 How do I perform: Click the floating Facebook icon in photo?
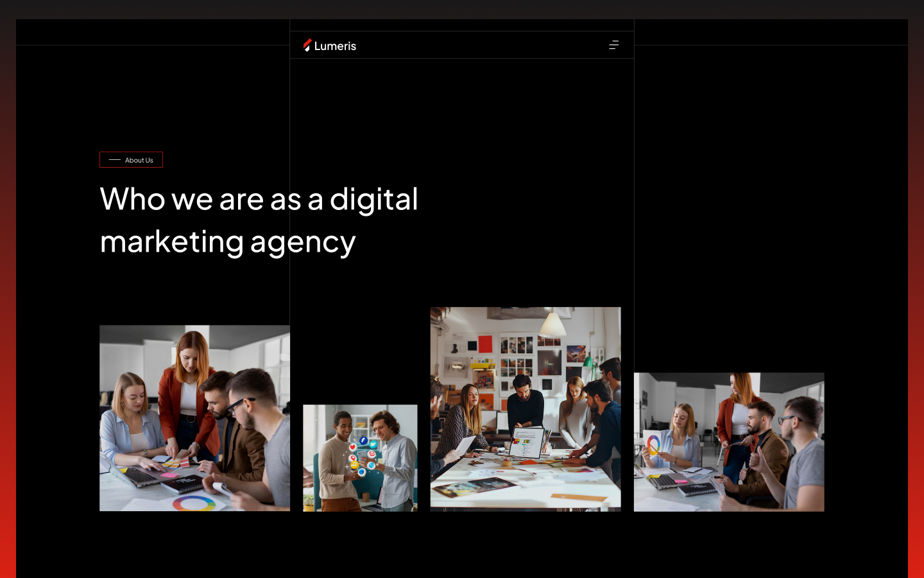[x=363, y=441]
